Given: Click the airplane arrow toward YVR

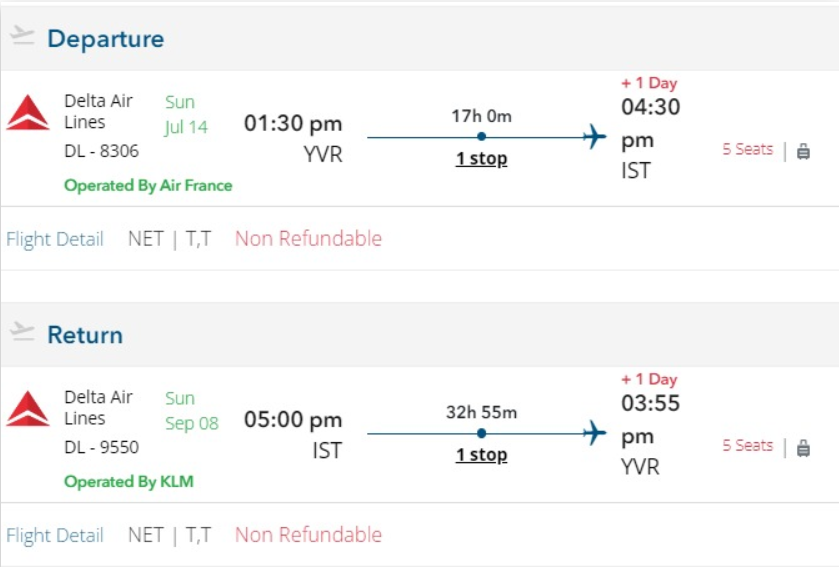Looking at the screenshot, I should [x=595, y=433].
